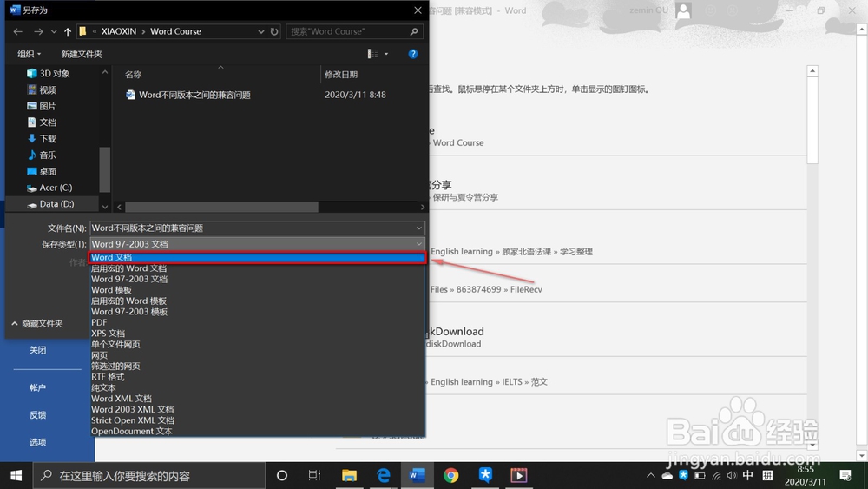
Task: Select Acer (C:) drive
Action: click(x=49, y=188)
